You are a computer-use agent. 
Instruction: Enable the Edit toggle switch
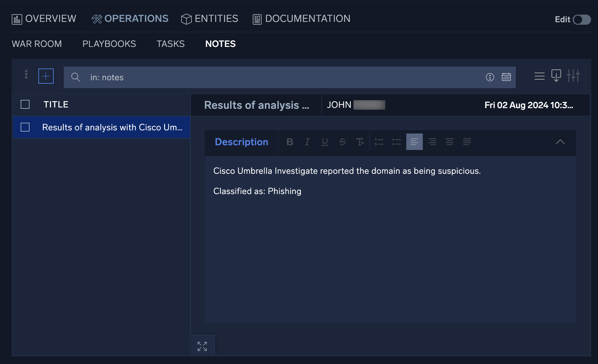581,20
